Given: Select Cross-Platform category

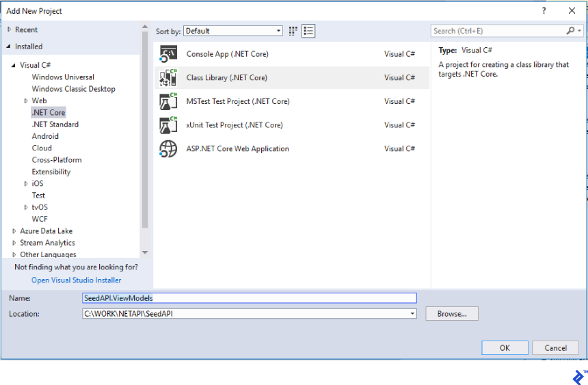Looking at the screenshot, I should pos(57,160).
